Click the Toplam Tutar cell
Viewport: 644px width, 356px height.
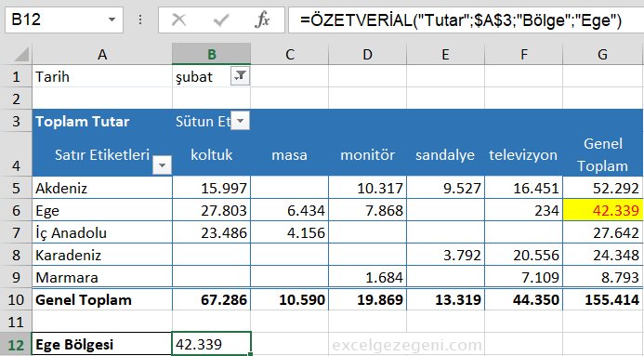pyautogui.click(x=102, y=121)
